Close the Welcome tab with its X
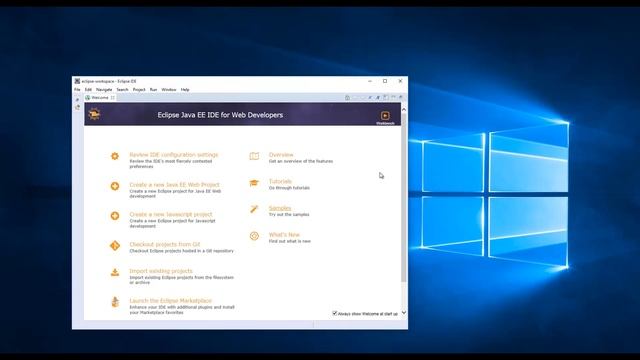The height and width of the screenshot is (360, 640). pos(113,98)
